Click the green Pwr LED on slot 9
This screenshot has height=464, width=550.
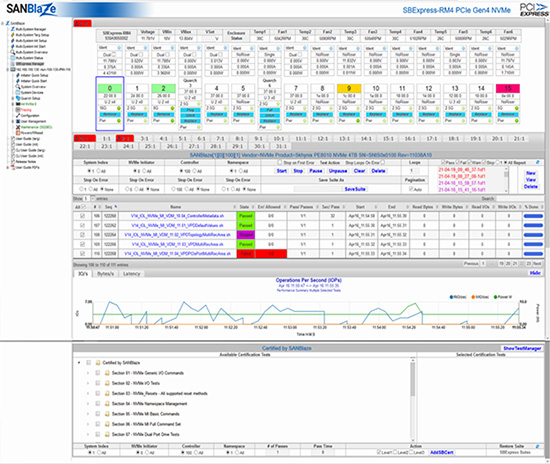click(x=358, y=121)
